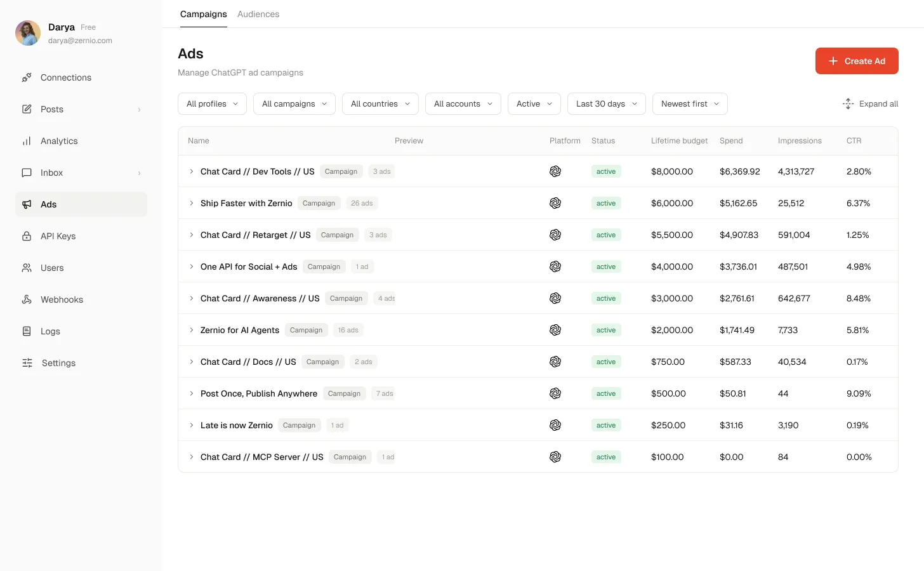The width and height of the screenshot is (924, 571).
Task: Expand the Chat Card // MCP Server // US row
Action: click(191, 457)
